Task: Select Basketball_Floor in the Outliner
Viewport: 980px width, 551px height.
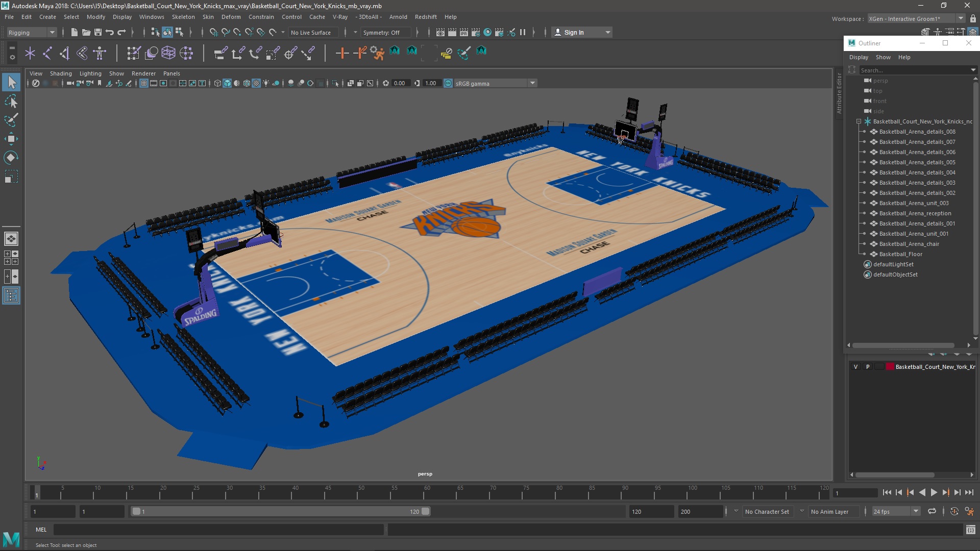Action: click(900, 254)
